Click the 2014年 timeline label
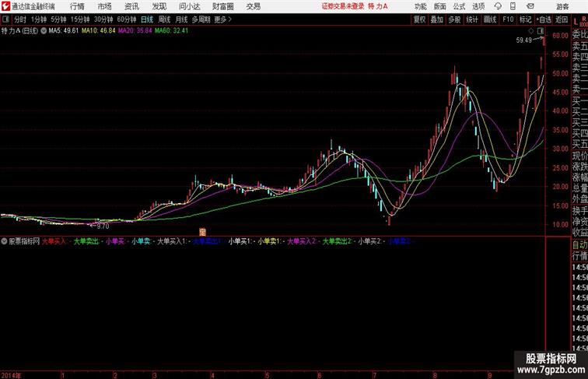This screenshot has width=588, height=379. (x=11, y=375)
